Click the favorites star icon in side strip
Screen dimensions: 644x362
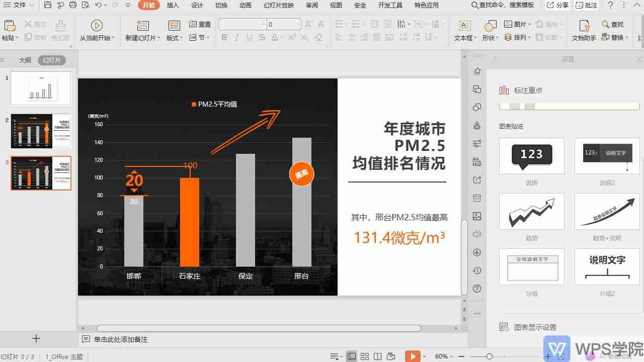point(477,71)
